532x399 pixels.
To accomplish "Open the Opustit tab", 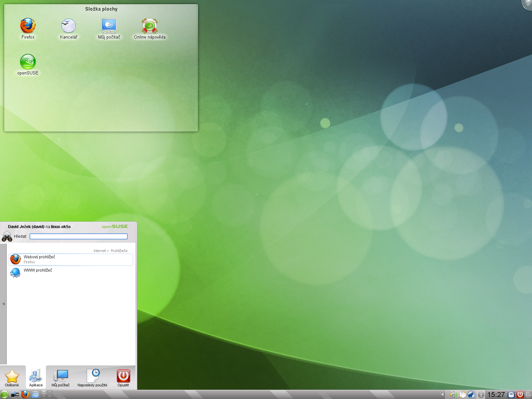I will coord(123,378).
